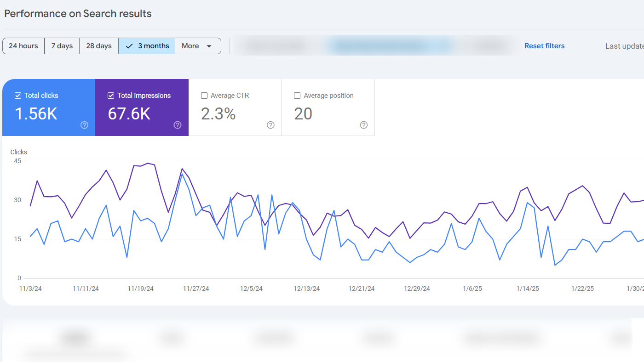The image size is (644, 362).
Task: Open help for Total clicks metric
Action: tap(84, 125)
